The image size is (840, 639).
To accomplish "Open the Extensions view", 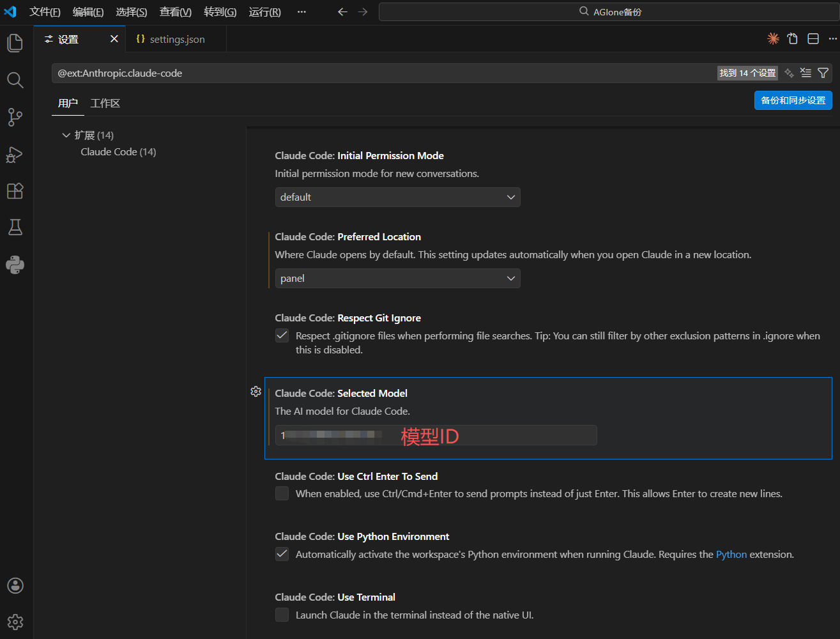I will pos(15,190).
